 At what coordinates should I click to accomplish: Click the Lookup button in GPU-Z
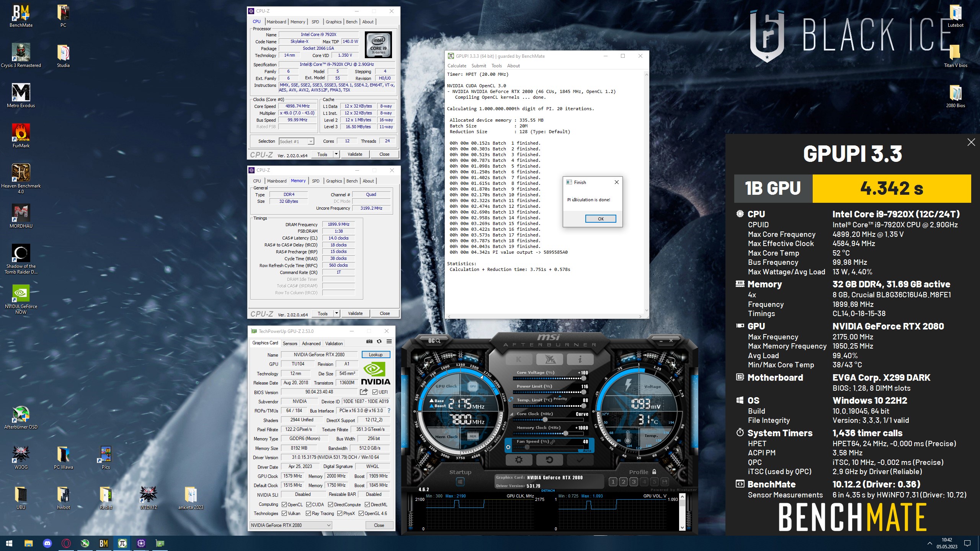376,355
